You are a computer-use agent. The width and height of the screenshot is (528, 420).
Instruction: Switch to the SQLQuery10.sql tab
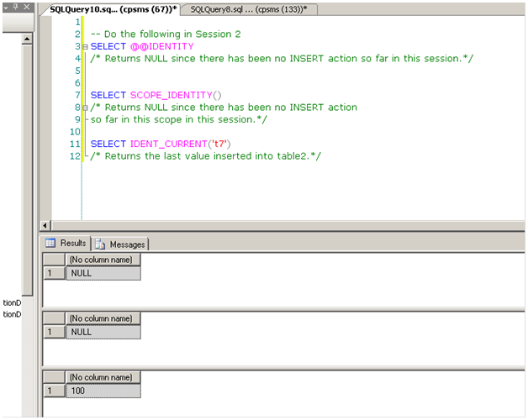coord(113,9)
